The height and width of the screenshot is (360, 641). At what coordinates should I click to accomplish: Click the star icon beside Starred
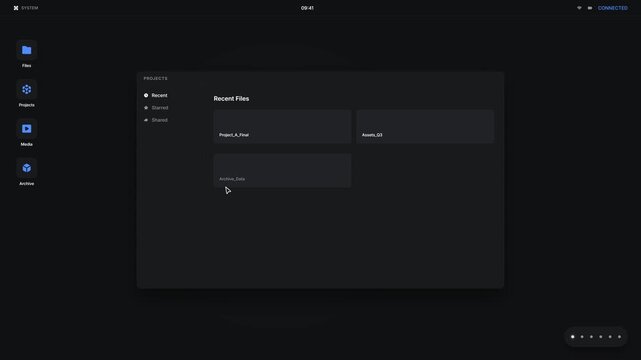(x=146, y=107)
